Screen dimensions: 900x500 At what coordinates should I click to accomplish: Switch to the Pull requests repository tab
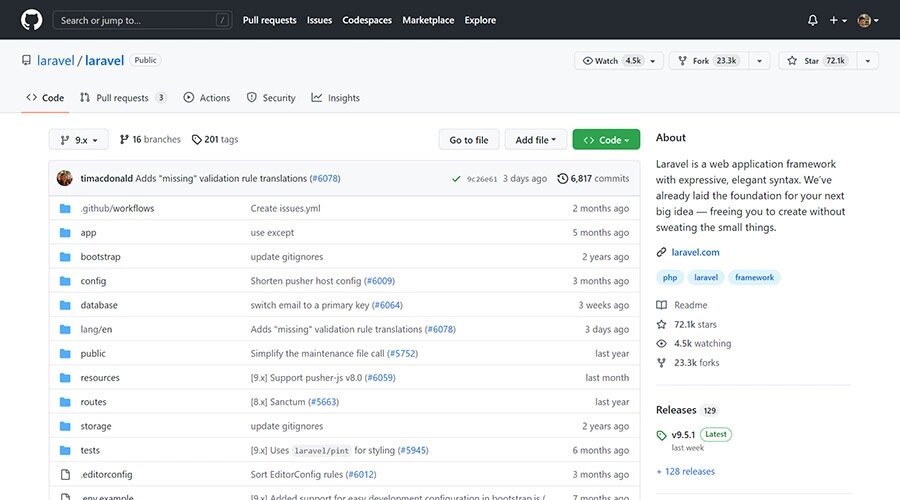(123, 98)
